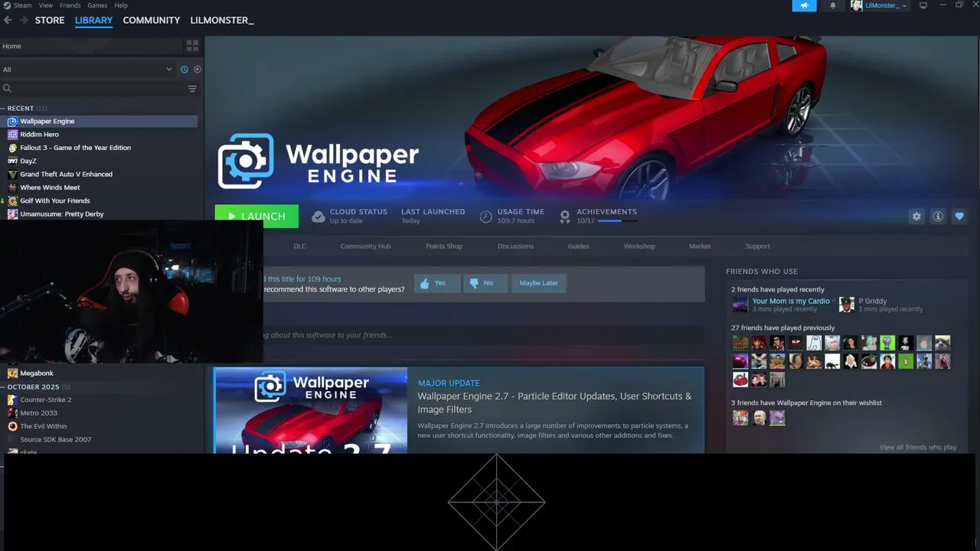Switch to Big Picture mode monitor icon

(x=923, y=5)
